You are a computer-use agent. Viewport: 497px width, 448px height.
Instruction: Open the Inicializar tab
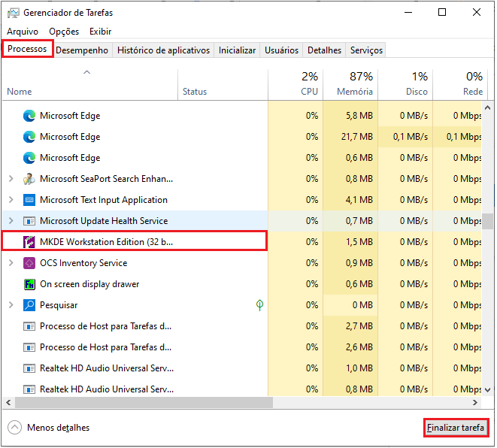tap(237, 50)
